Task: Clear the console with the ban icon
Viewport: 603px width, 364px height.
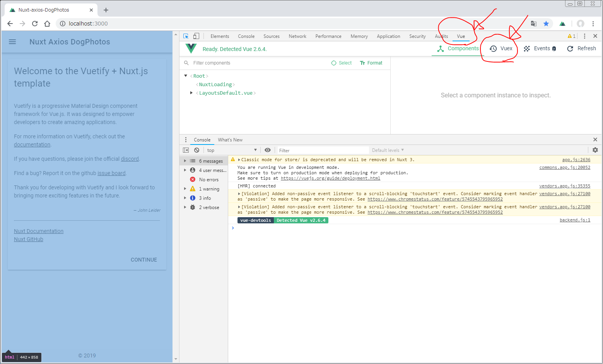Action: pyautogui.click(x=196, y=150)
